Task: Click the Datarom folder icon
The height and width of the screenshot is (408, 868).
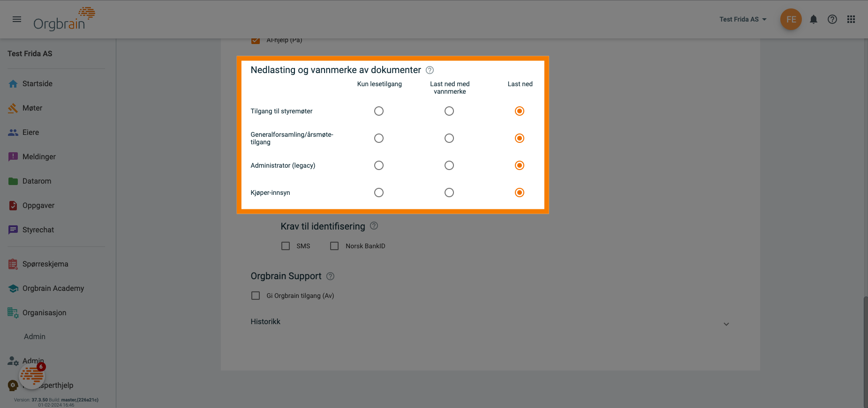Action: (x=13, y=181)
